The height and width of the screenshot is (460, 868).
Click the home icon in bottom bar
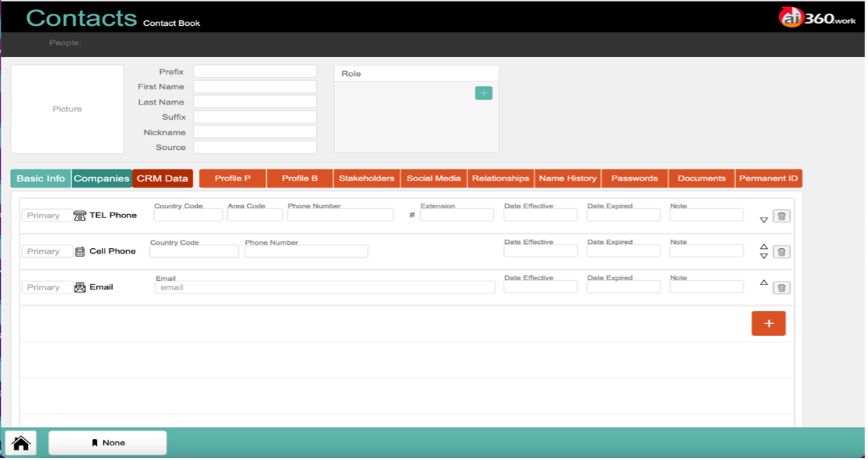(x=21, y=443)
